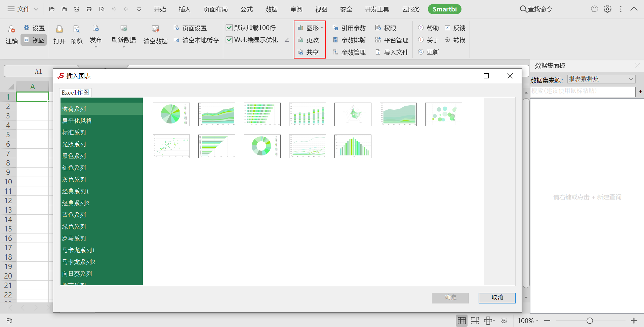This screenshot has height=327, width=644.
Task: Switch to the 开始 ribbon tab
Action: point(160,9)
